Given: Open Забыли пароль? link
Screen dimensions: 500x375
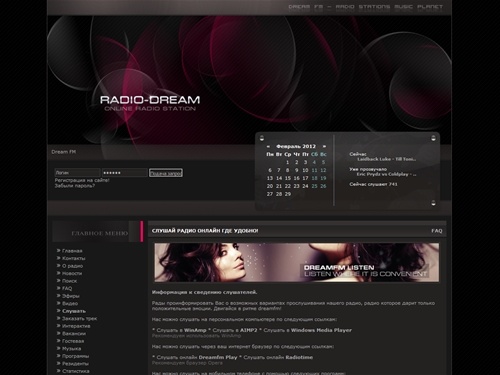Looking at the screenshot, I should coord(75,186).
